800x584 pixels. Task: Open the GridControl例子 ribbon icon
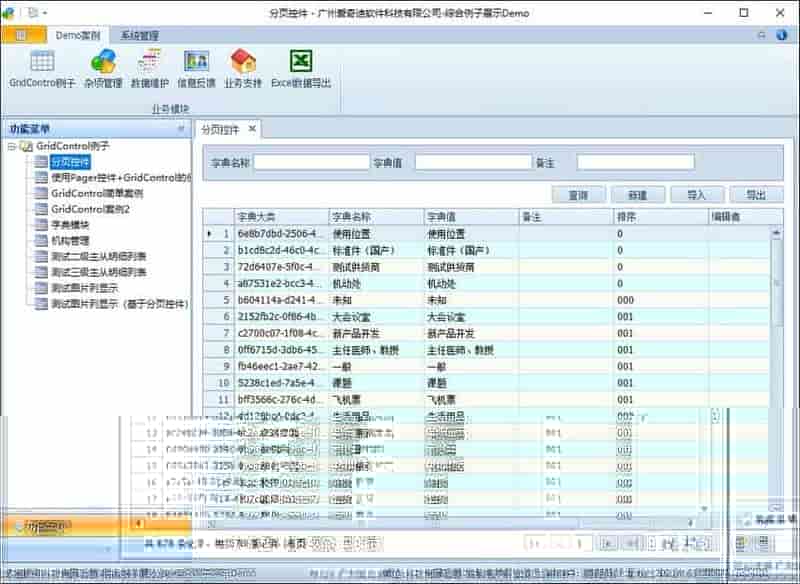click(42, 69)
